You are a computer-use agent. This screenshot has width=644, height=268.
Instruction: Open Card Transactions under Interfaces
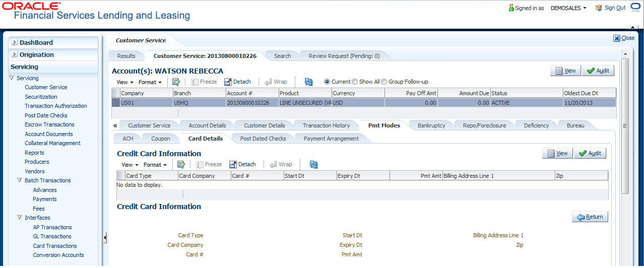tap(55, 246)
